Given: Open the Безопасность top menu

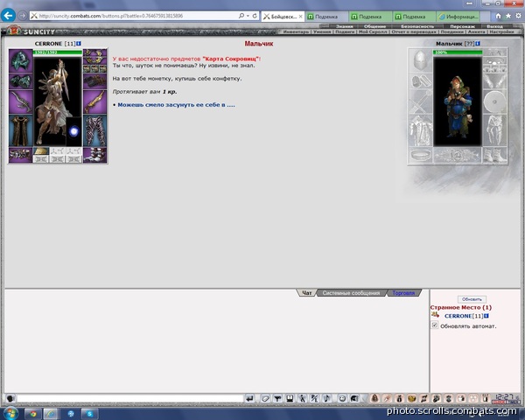Looking at the screenshot, I should pyautogui.click(x=417, y=26).
